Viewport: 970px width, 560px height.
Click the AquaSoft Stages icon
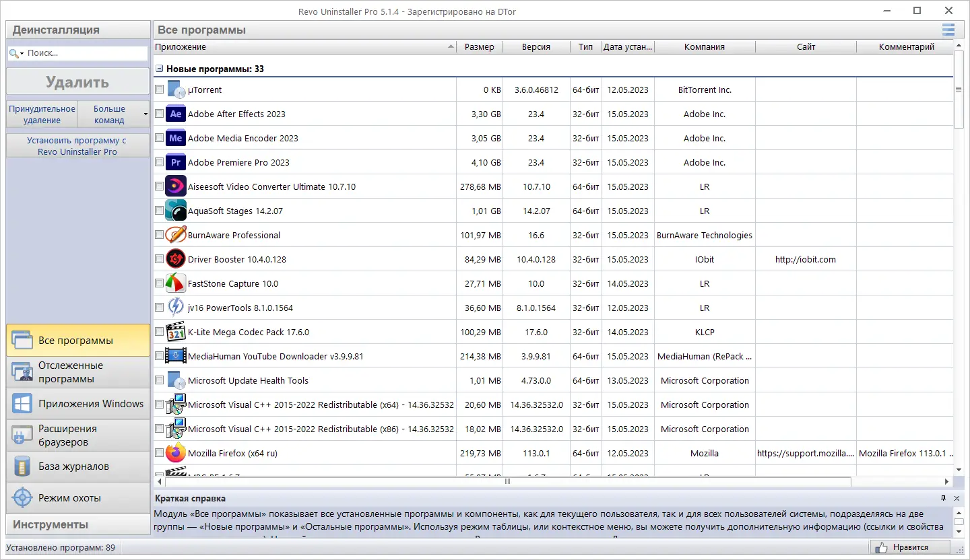(176, 211)
